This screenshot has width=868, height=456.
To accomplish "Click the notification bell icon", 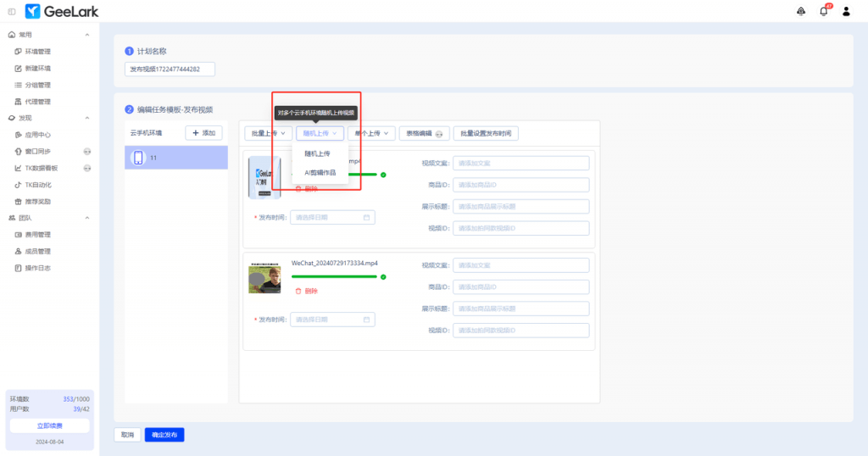I will pos(823,11).
